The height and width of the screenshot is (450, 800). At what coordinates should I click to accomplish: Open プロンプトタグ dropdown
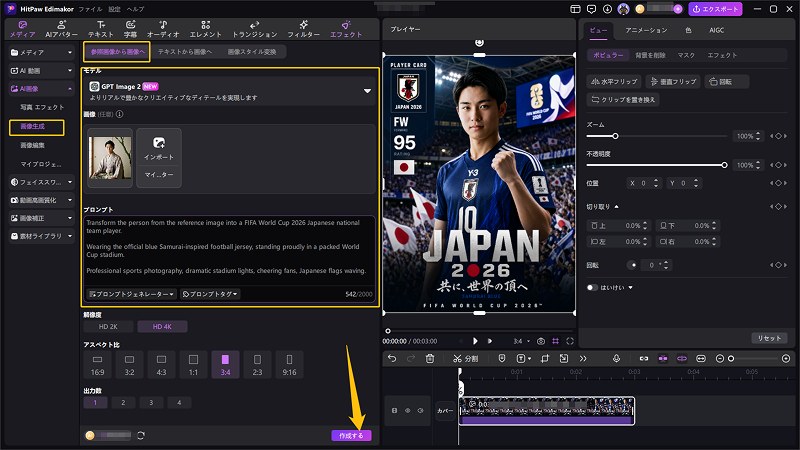click(x=210, y=294)
